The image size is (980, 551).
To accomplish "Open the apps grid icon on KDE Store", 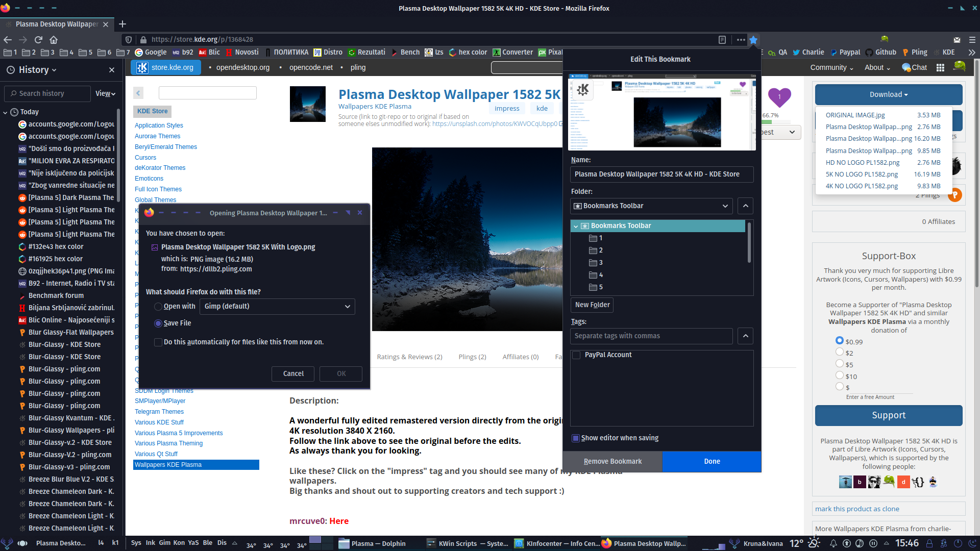I will coord(940,67).
